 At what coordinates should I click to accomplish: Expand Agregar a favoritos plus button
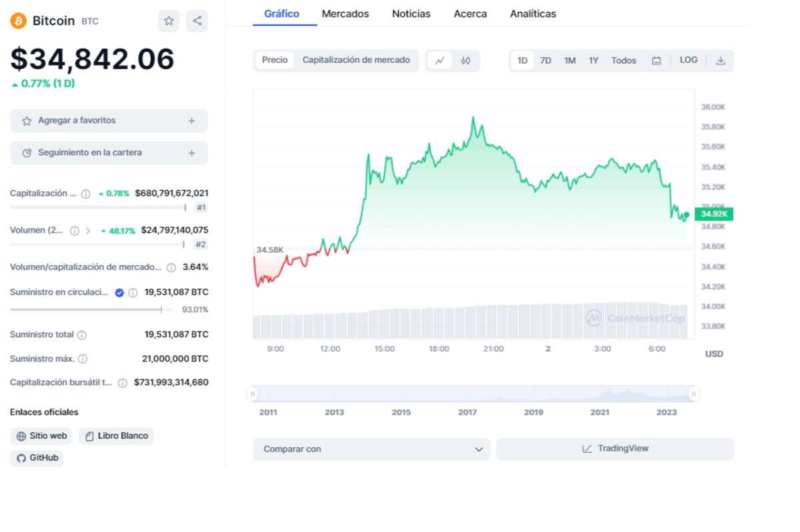[x=191, y=121]
